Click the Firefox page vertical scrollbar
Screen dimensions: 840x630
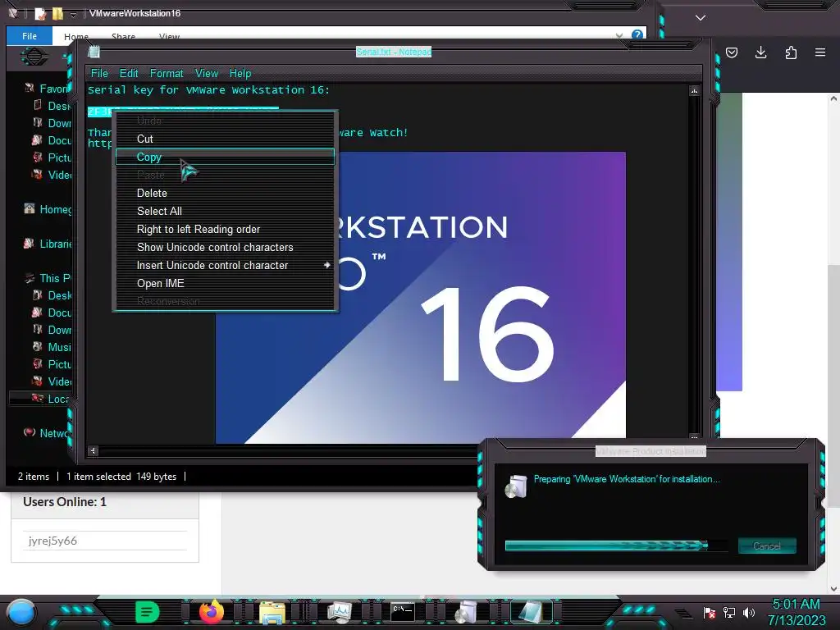833,386
